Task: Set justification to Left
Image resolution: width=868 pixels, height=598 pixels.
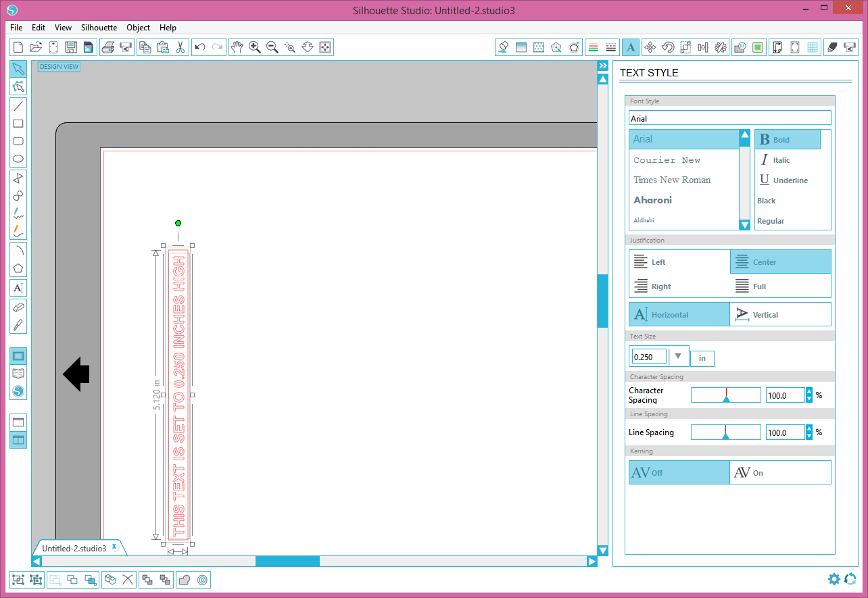Action: pyautogui.click(x=679, y=262)
